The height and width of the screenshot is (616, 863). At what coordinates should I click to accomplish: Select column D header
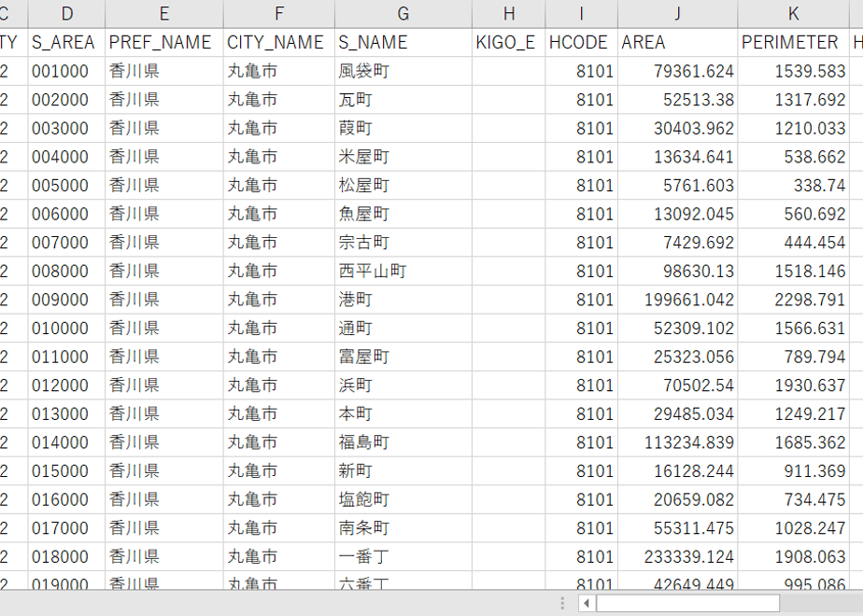pyautogui.click(x=66, y=14)
